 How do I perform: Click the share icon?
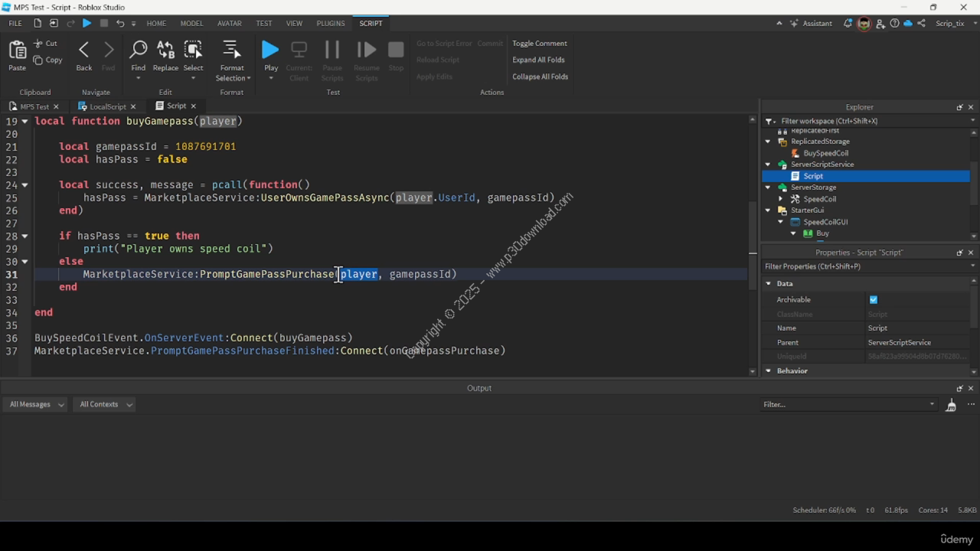(922, 23)
